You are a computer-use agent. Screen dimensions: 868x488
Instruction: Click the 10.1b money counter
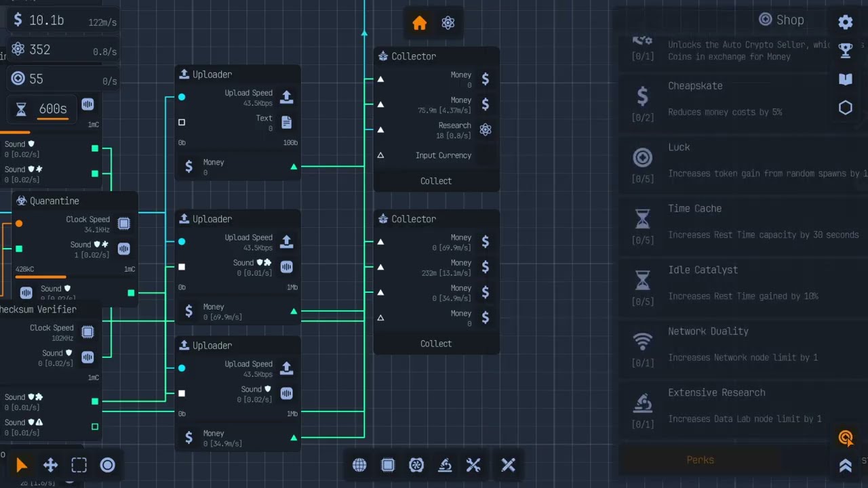point(63,20)
